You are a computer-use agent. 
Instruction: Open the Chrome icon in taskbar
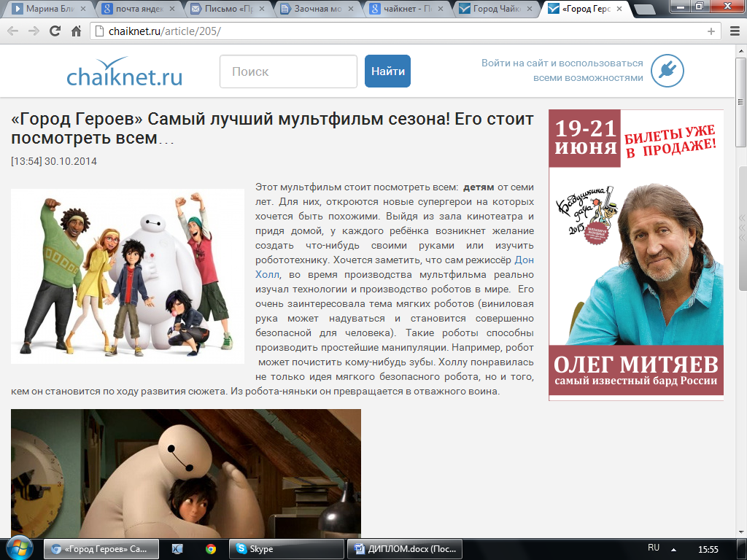point(211,549)
